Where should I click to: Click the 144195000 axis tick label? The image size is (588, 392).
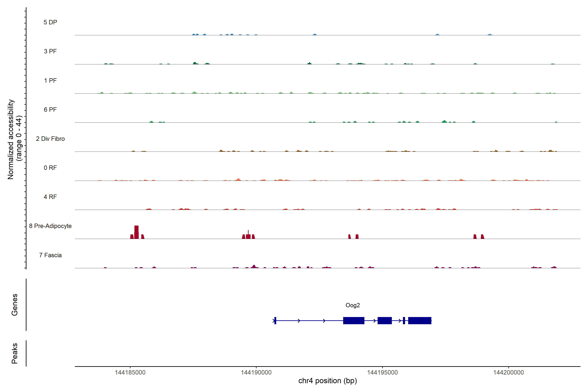tap(382, 372)
